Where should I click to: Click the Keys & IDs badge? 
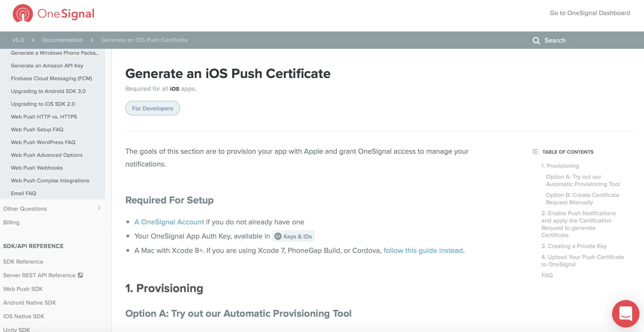(293, 236)
